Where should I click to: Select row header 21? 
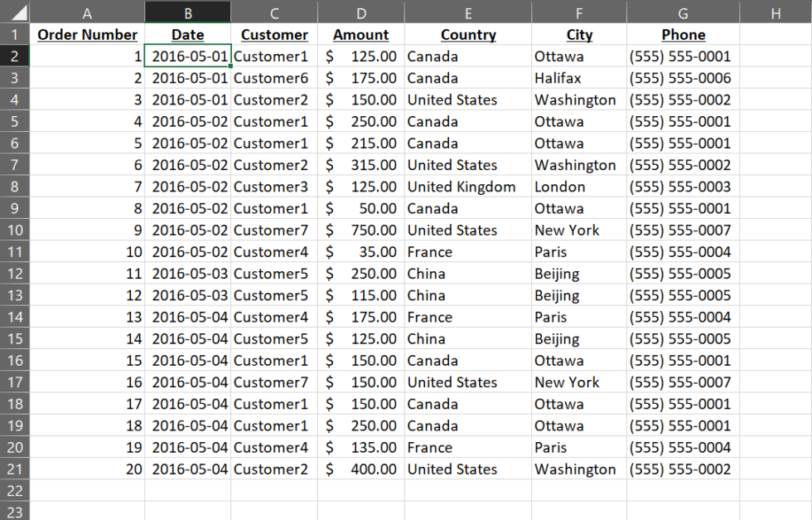point(14,469)
